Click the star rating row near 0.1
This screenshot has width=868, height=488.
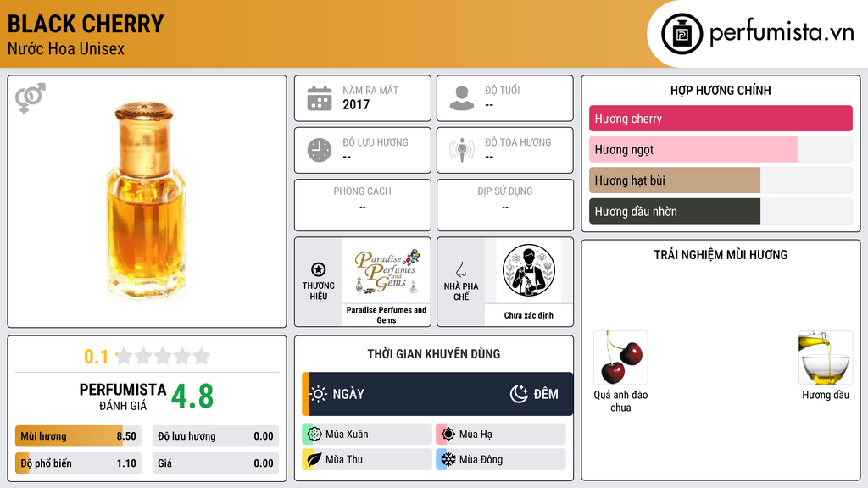pyautogui.click(x=164, y=356)
